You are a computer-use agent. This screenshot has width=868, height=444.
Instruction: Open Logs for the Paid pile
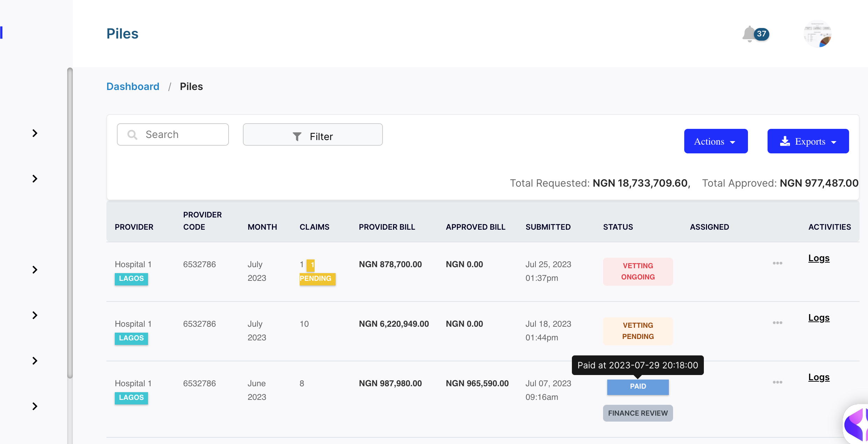point(819,377)
